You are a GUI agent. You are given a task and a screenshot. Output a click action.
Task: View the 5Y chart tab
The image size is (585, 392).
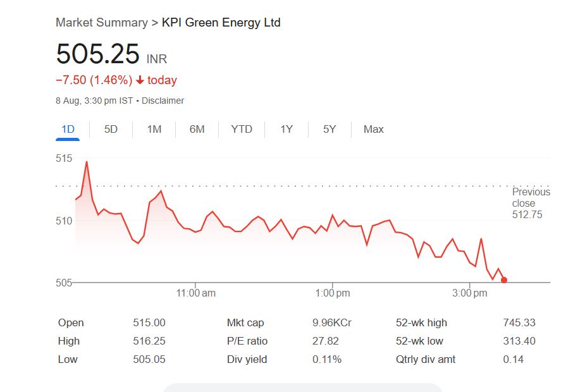[329, 130]
